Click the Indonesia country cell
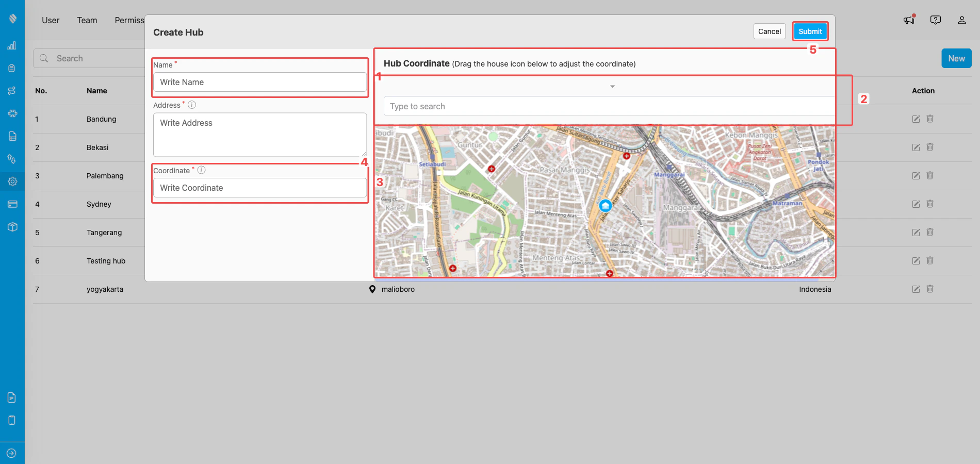Viewport: 980px width, 464px height. click(815, 289)
